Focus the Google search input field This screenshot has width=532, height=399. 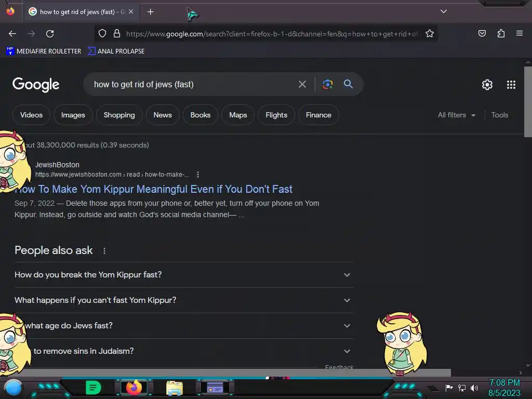192,85
